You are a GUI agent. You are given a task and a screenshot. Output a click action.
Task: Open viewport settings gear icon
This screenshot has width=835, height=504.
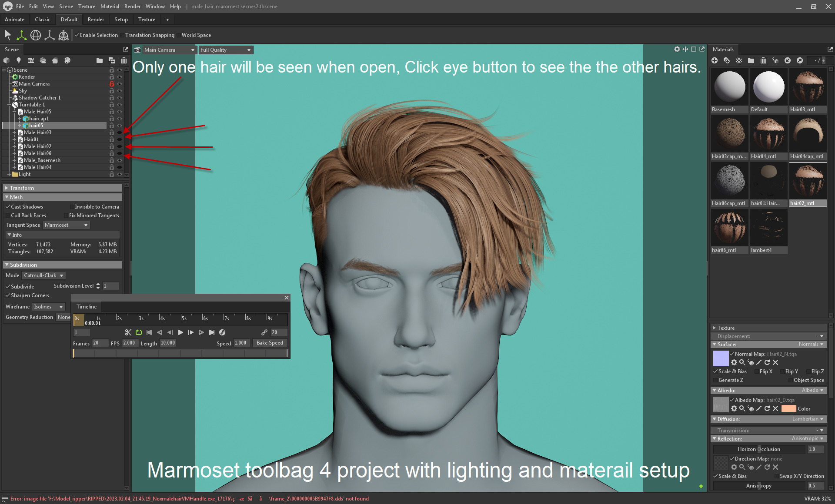pos(677,49)
